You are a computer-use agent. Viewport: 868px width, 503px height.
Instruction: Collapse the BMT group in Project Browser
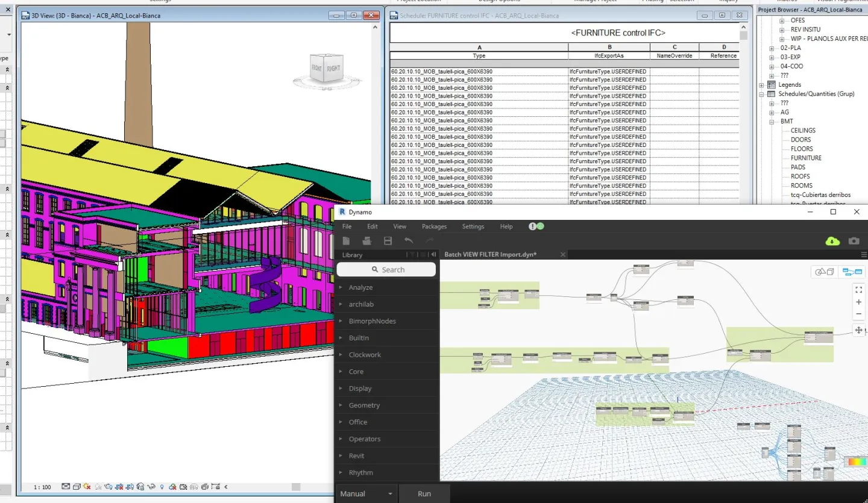[x=772, y=122]
